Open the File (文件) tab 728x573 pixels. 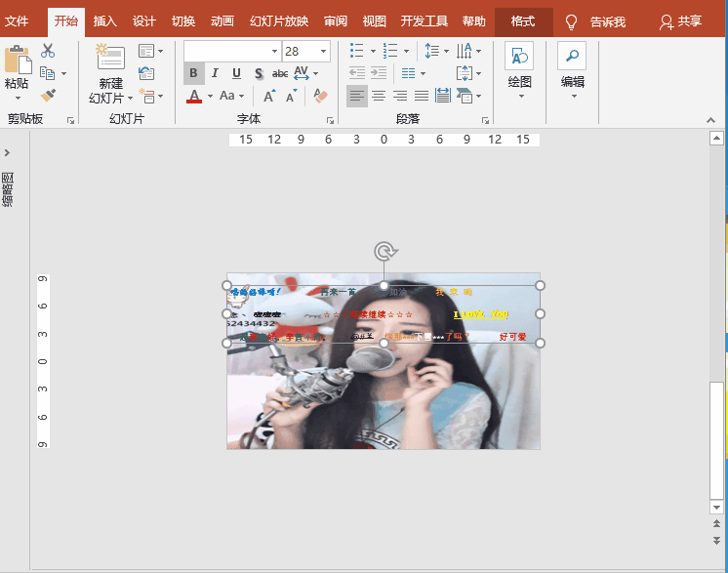pos(17,21)
